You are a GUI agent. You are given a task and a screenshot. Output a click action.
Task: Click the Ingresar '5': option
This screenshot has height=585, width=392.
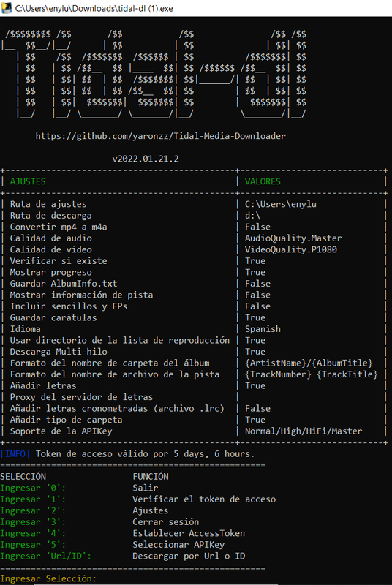33,545
